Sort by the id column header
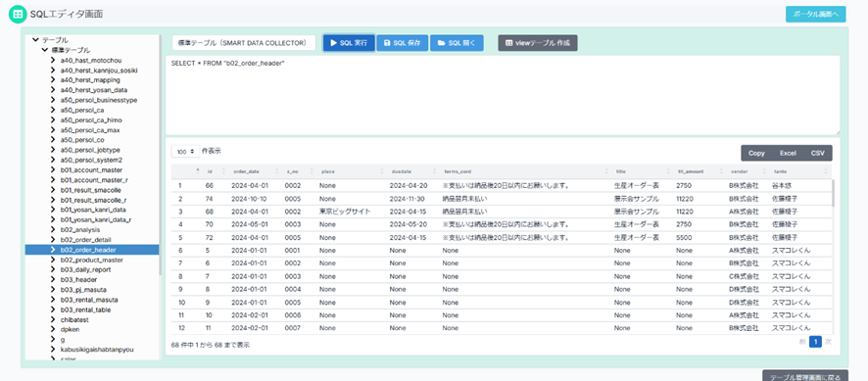 pos(215,171)
